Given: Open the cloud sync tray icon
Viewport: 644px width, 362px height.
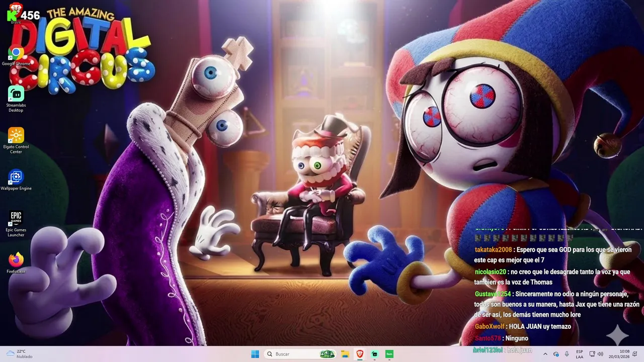Looking at the screenshot, I should 556,354.
